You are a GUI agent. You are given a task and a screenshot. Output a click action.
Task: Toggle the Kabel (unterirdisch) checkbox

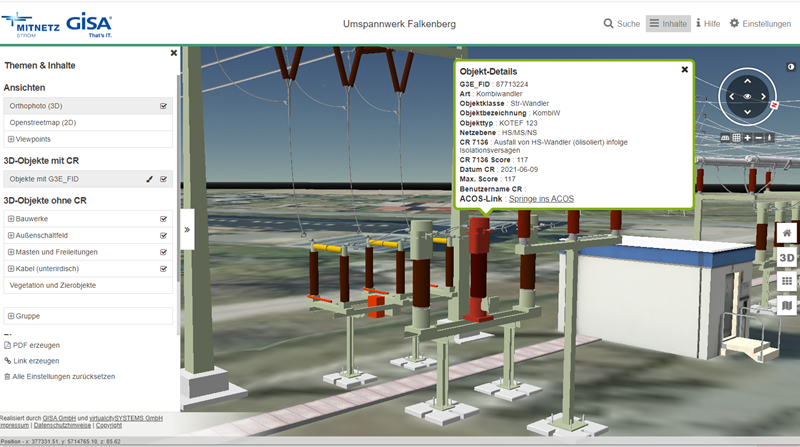(163, 268)
